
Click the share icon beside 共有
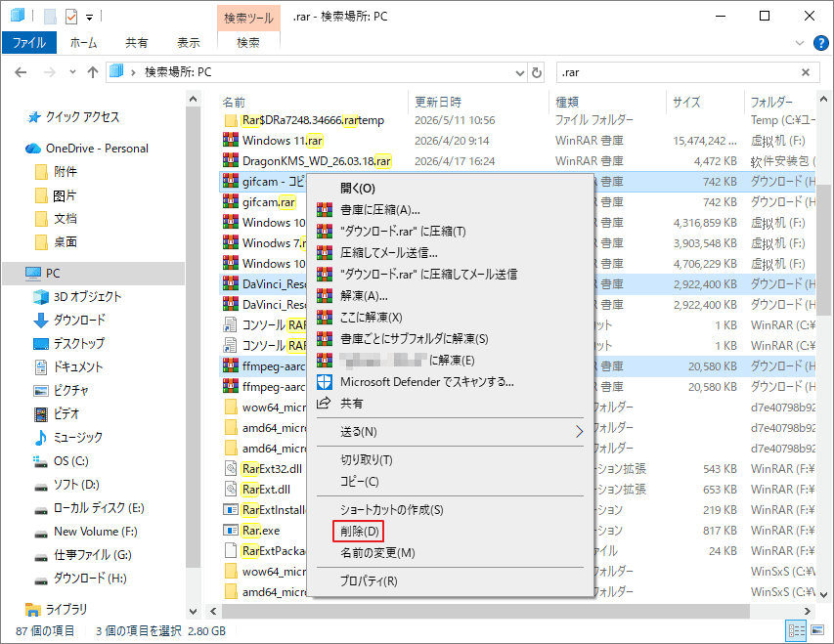pos(324,403)
